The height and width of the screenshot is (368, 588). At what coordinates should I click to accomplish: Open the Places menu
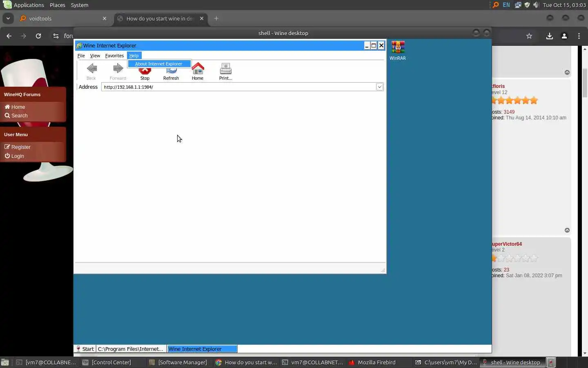coord(58,5)
